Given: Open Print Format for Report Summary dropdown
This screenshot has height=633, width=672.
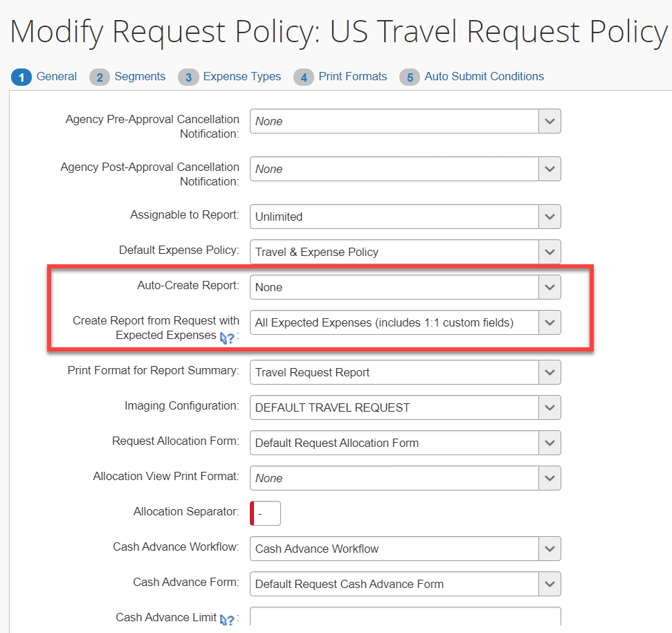Looking at the screenshot, I should (550, 372).
